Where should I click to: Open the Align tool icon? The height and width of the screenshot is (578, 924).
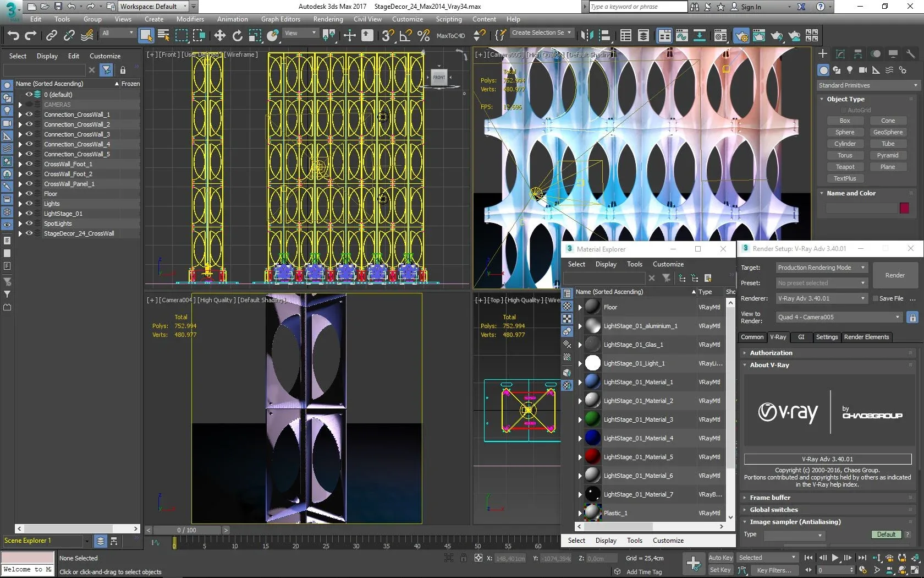pos(604,36)
